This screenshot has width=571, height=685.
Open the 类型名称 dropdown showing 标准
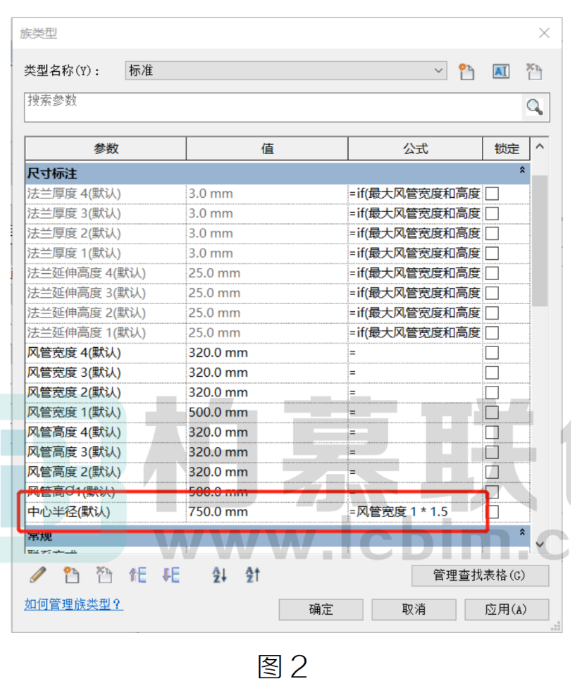click(x=286, y=71)
